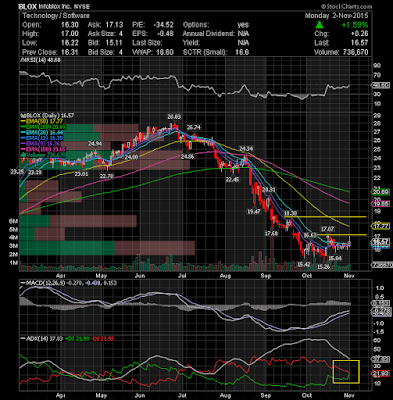Click the Sep label under the price chart
This screenshot has height=400, width=393.
[266, 276]
